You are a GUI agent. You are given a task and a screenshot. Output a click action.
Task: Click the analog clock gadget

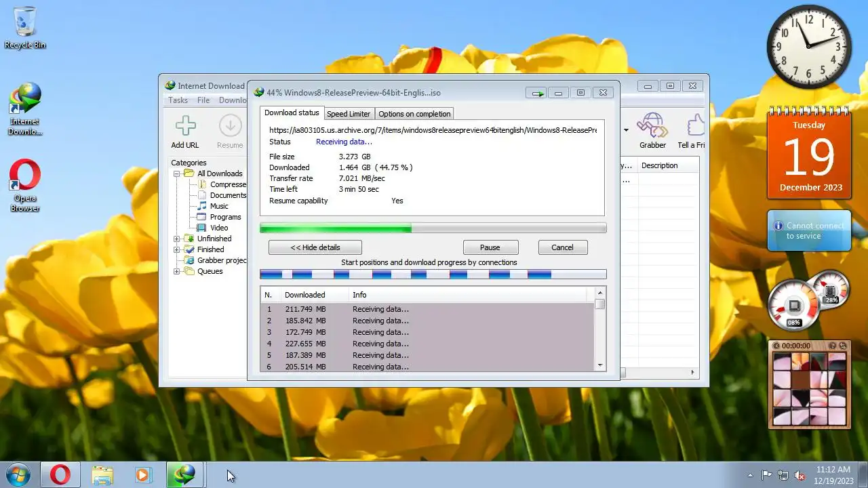point(809,47)
